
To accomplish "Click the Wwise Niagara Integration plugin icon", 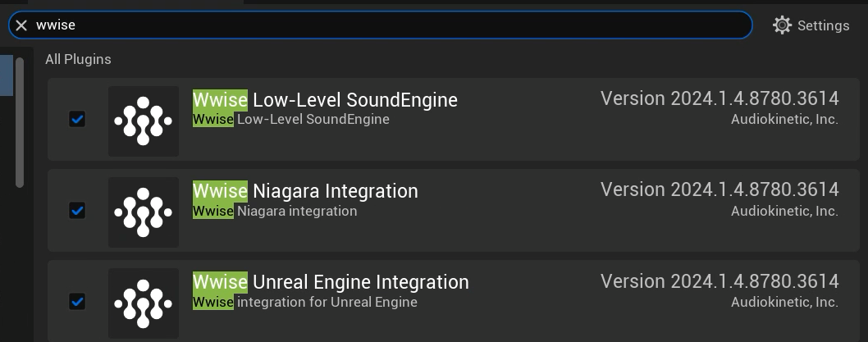I will (144, 212).
